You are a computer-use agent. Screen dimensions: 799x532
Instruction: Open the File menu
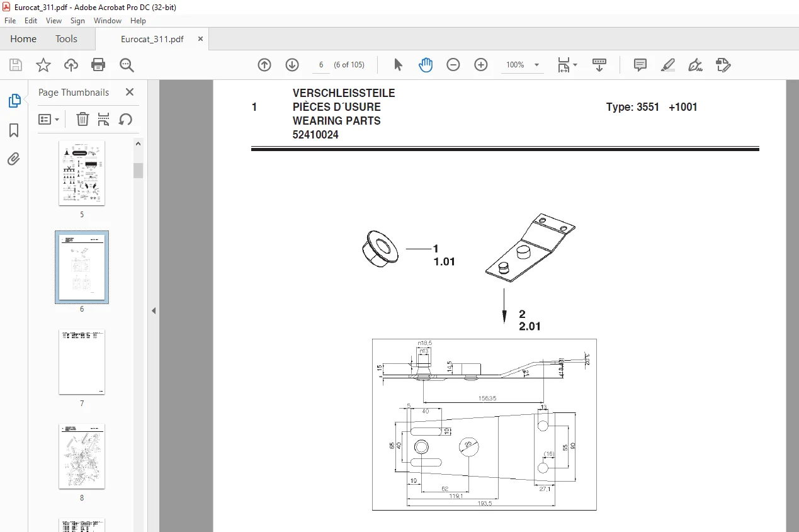coord(10,21)
